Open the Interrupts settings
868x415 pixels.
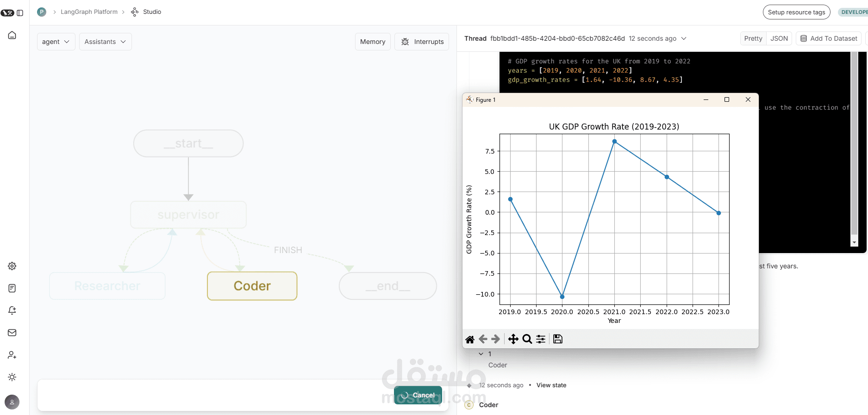pos(422,42)
